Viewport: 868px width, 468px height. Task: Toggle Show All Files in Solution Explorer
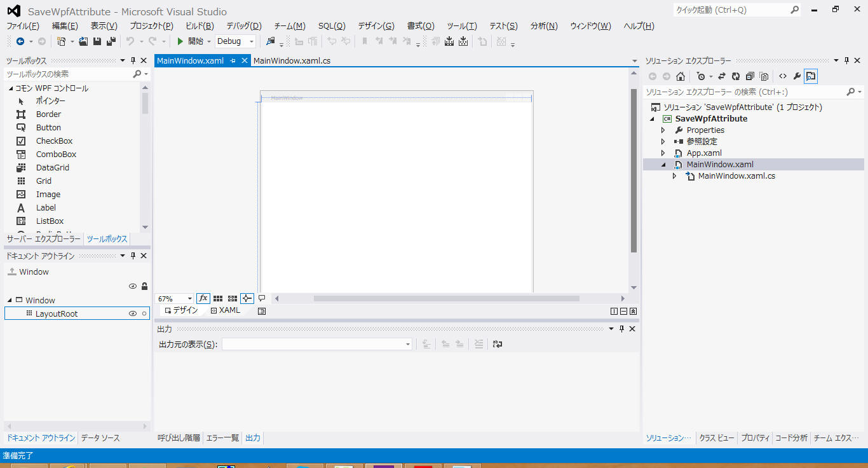point(764,76)
